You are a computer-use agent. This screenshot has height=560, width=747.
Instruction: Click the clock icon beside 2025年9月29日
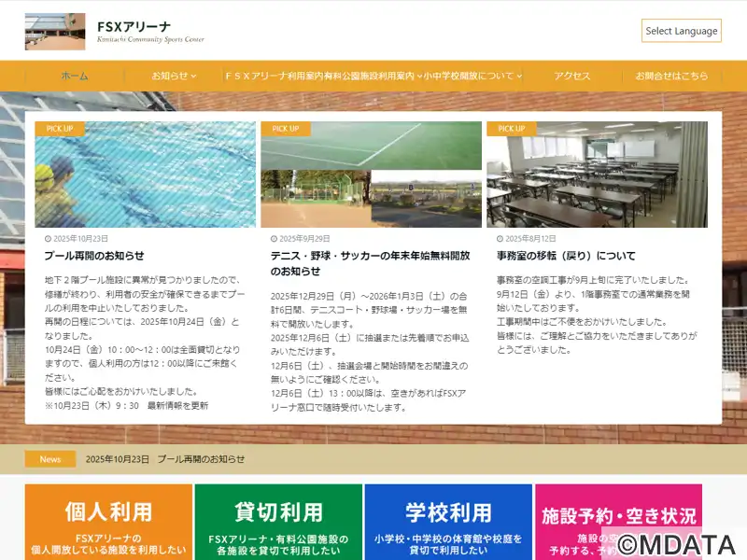pyautogui.click(x=274, y=239)
